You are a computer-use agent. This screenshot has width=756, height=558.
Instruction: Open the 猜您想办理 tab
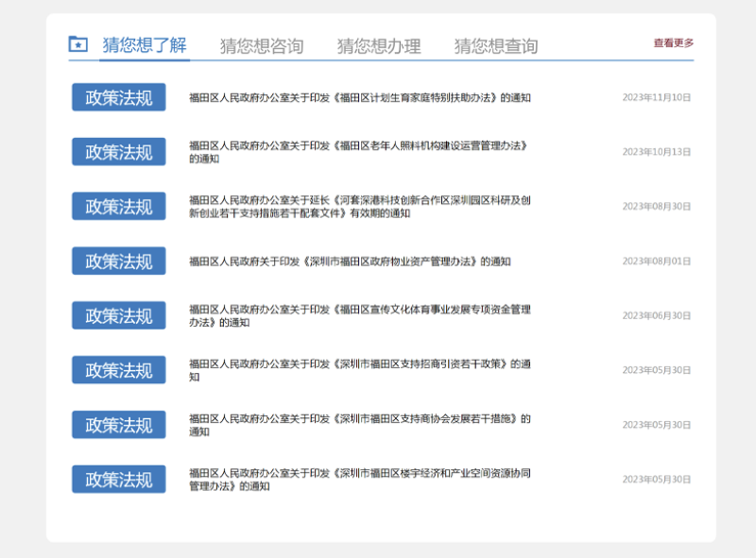point(379,46)
